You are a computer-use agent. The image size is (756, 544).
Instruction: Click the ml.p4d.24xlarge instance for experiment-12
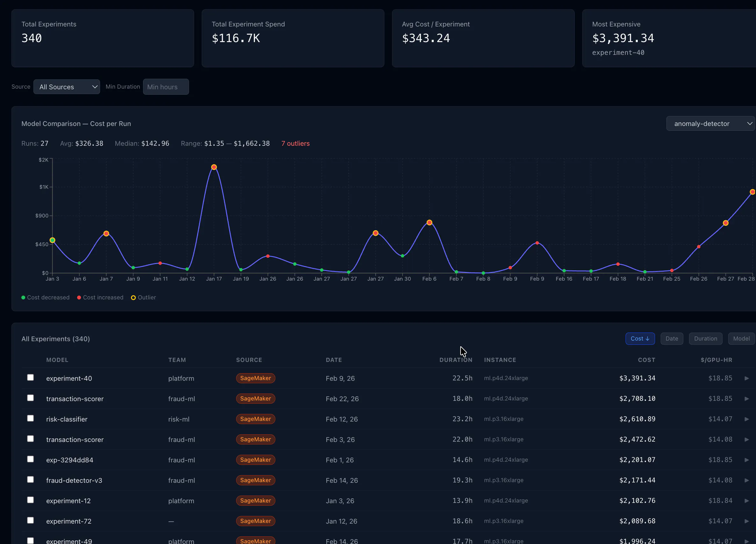pos(506,501)
